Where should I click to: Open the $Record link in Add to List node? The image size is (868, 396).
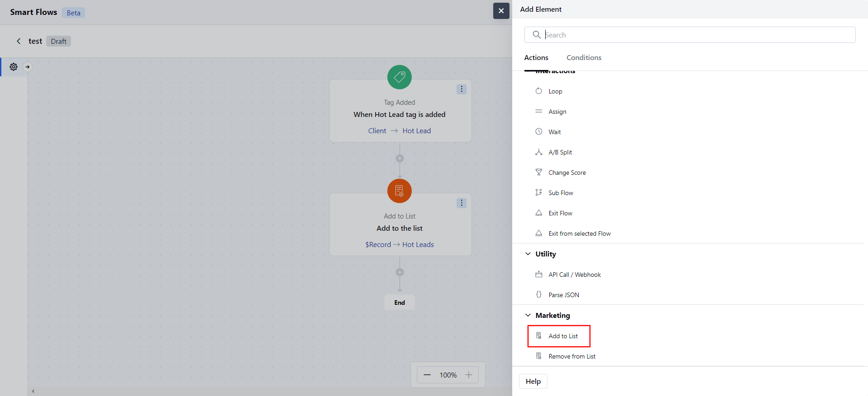[x=378, y=245]
